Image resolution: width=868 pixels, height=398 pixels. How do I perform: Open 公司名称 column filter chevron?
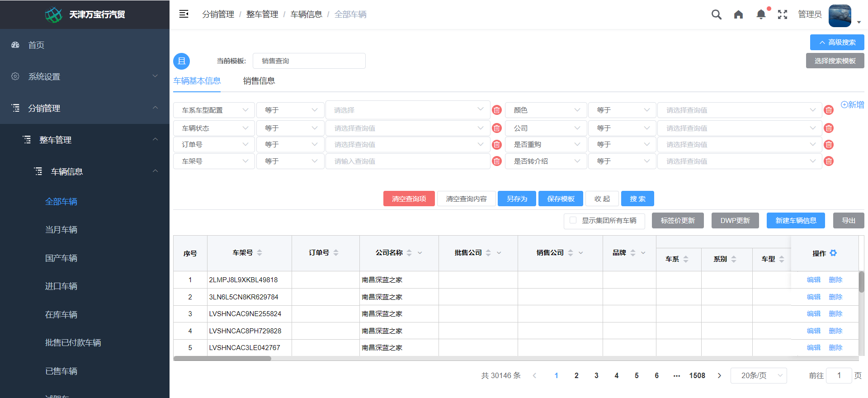420,253
